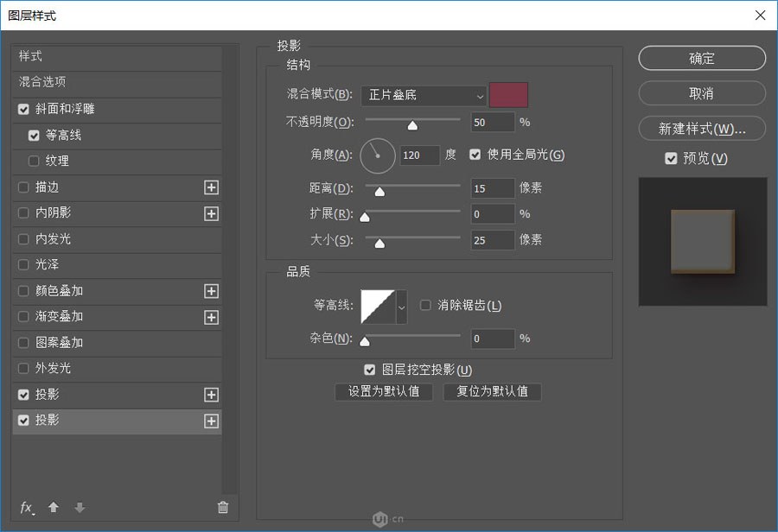Click the plus icon next to 图案叠加
This screenshot has width=778, height=532.
tap(211, 343)
